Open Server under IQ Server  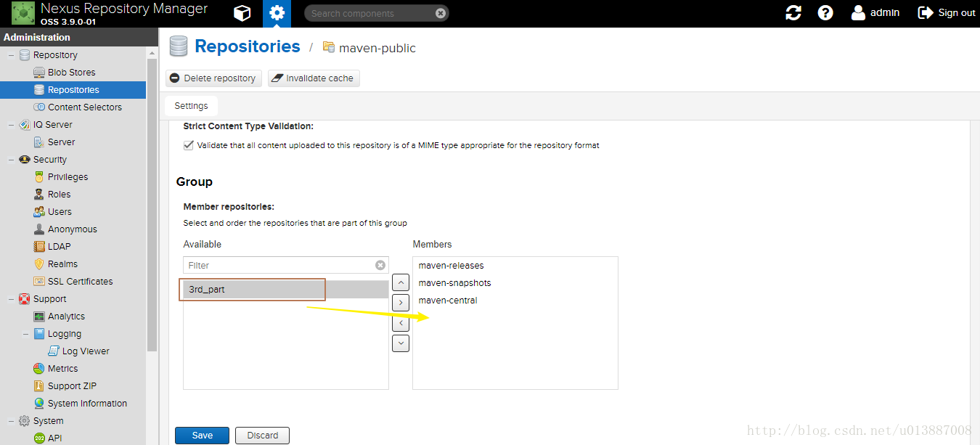(x=54, y=142)
